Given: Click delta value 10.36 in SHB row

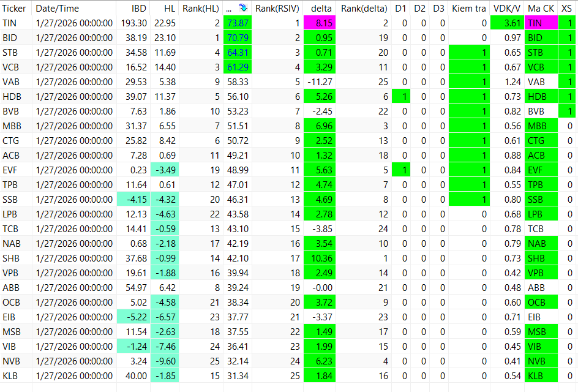Looking at the screenshot, I should click(x=319, y=258).
